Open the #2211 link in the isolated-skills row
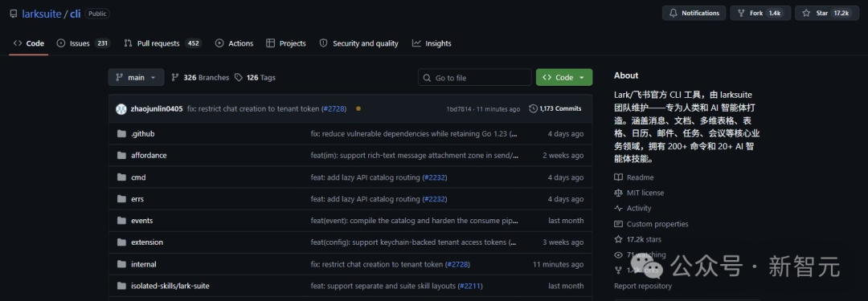This screenshot has width=868, height=301. [x=470, y=286]
